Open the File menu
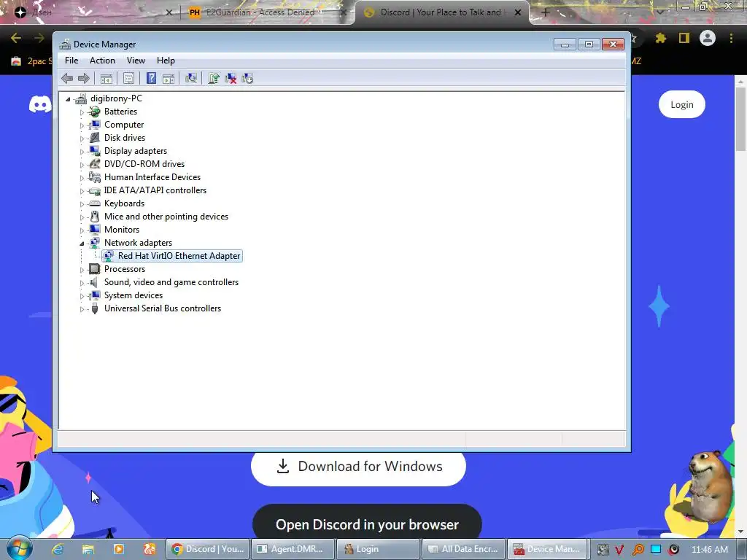747x560 pixels. [x=71, y=61]
